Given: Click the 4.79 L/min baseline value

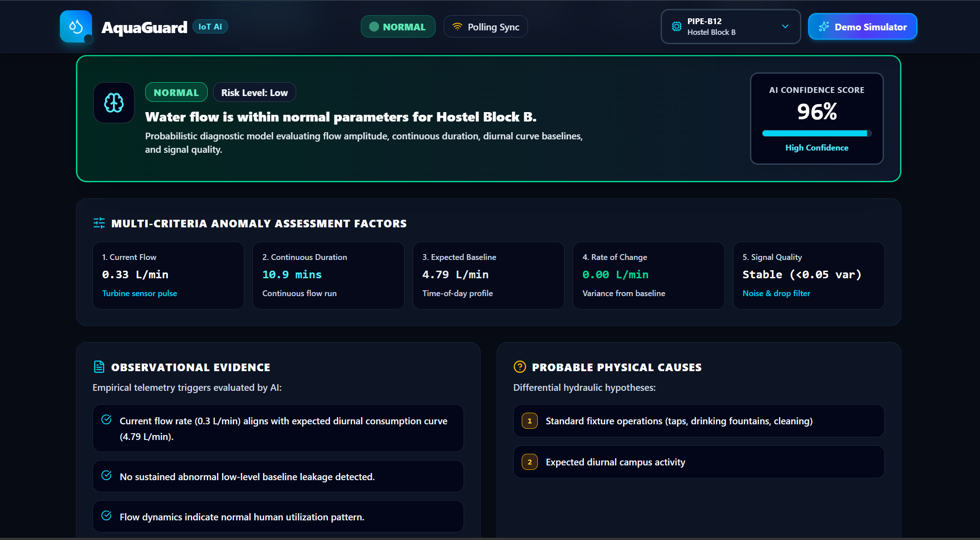Looking at the screenshot, I should (x=456, y=275).
